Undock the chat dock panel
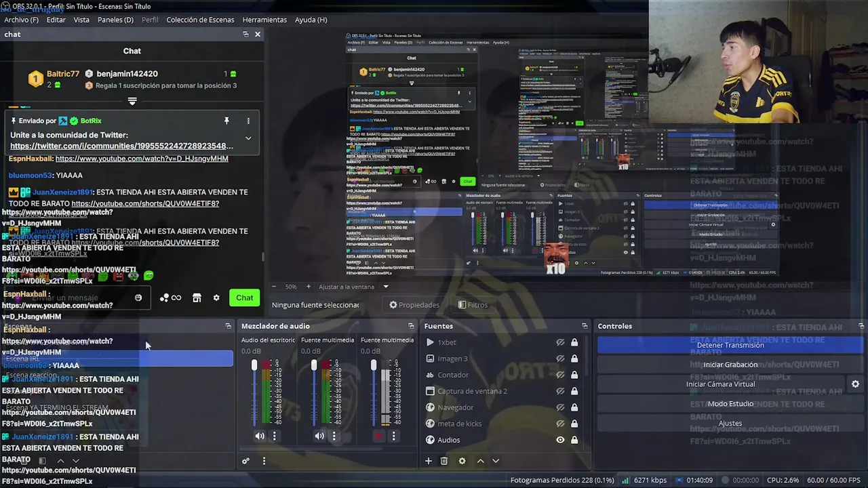The height and width of the screenshot is (488, 868). pyautogui.click(x=245, y=34)
